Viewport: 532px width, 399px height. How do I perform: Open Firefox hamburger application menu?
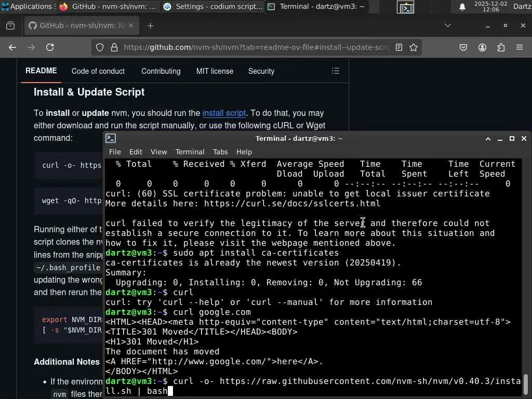520,47
